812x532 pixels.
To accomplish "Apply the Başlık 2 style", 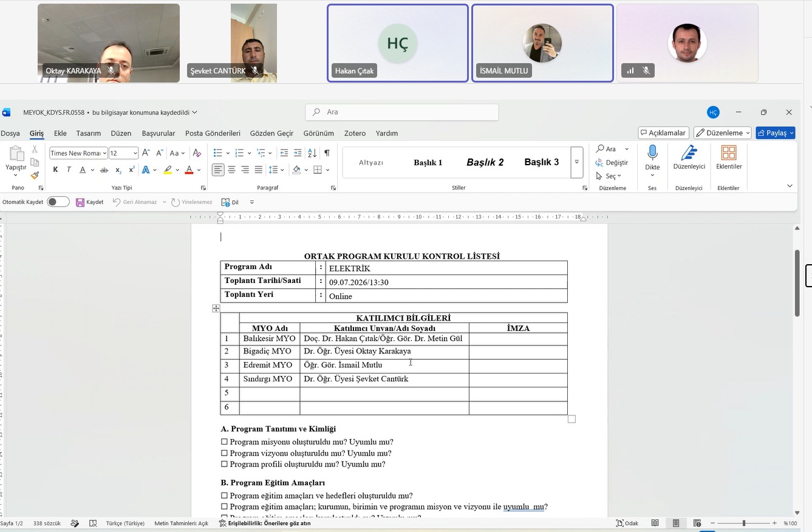I will 485,163.
